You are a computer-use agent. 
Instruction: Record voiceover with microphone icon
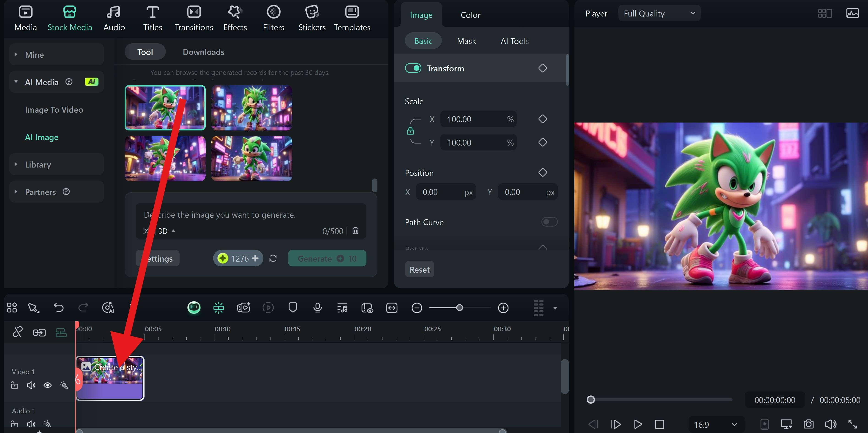tap(317, 307)
